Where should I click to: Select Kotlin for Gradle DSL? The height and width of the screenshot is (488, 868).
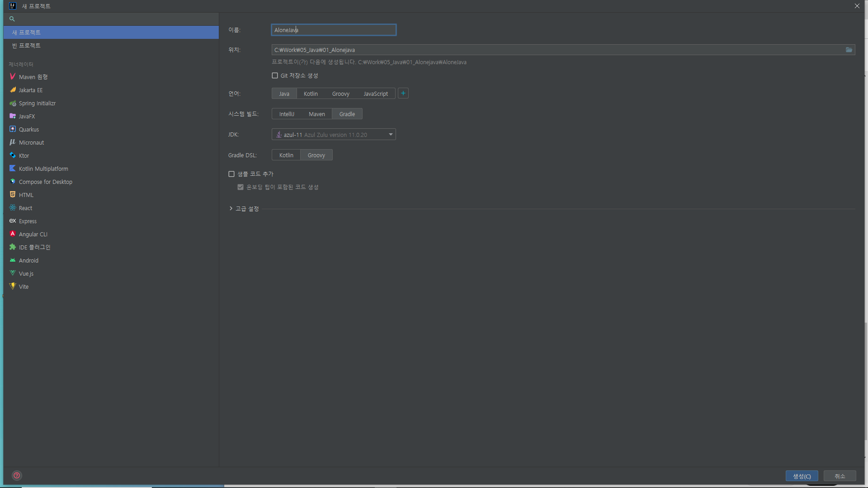point(286,155)
